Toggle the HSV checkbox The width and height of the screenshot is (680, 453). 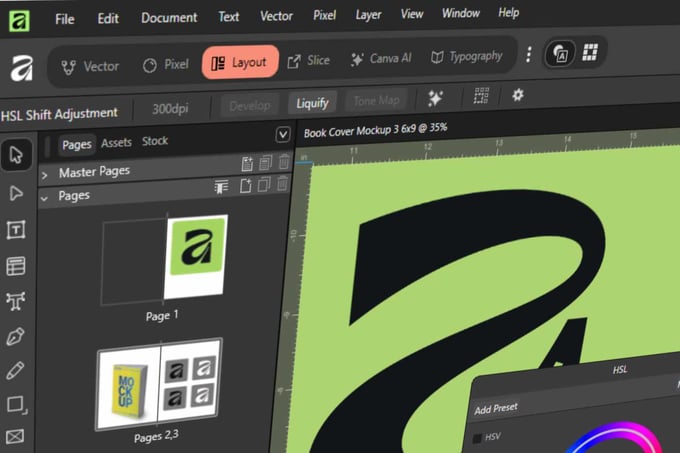477,439
